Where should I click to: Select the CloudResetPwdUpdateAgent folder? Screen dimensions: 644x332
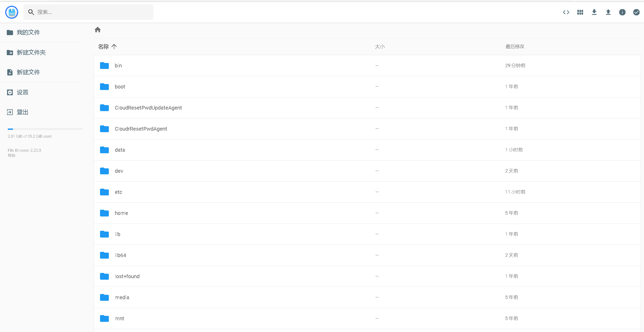[148, 108]
